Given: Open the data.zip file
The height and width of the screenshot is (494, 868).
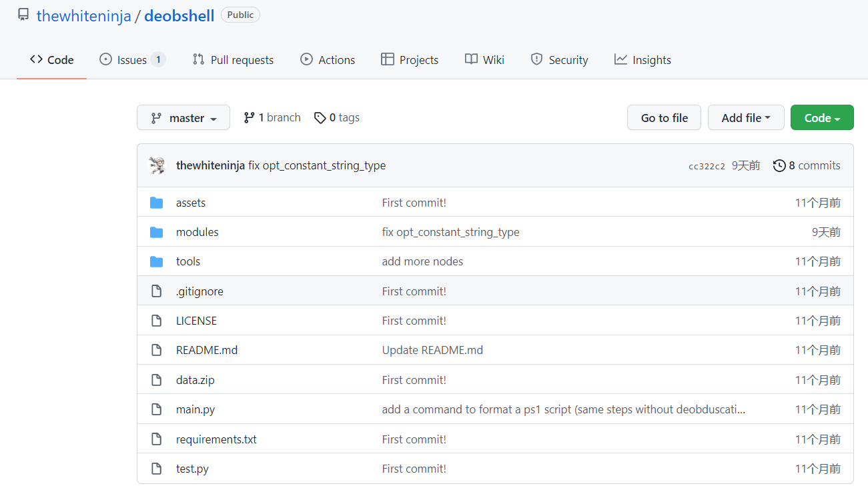Looking at the screenshot, I should tap(195, 380).
